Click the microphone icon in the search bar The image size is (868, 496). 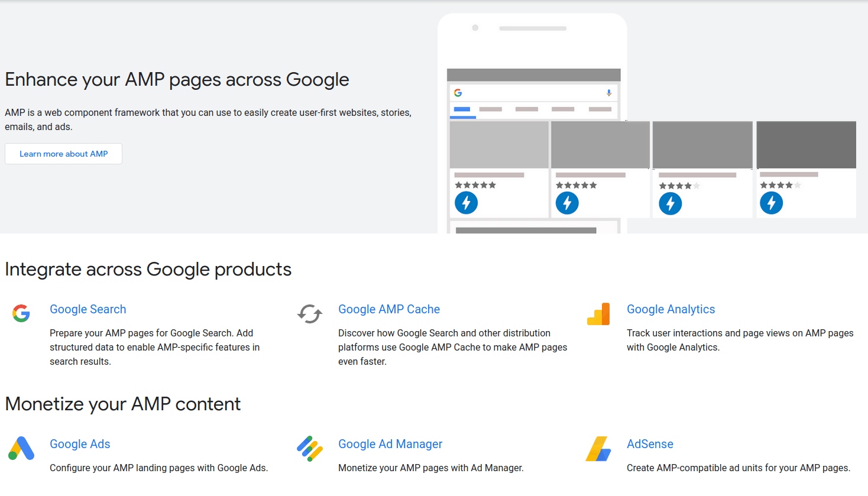[608, 92]
